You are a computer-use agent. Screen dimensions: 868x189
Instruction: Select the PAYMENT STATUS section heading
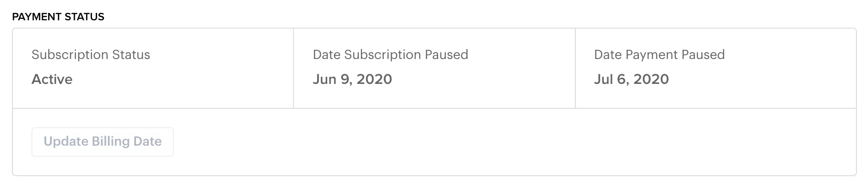point(58,17)
